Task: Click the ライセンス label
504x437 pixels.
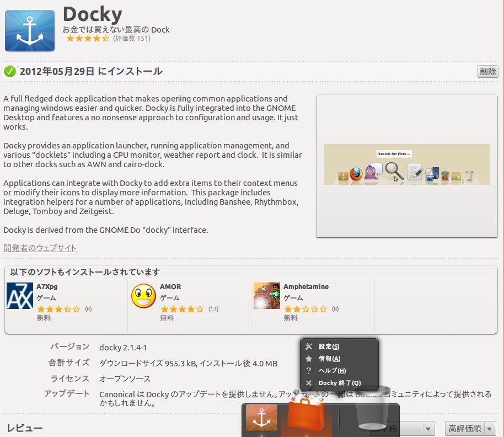Action: point(69,379)
